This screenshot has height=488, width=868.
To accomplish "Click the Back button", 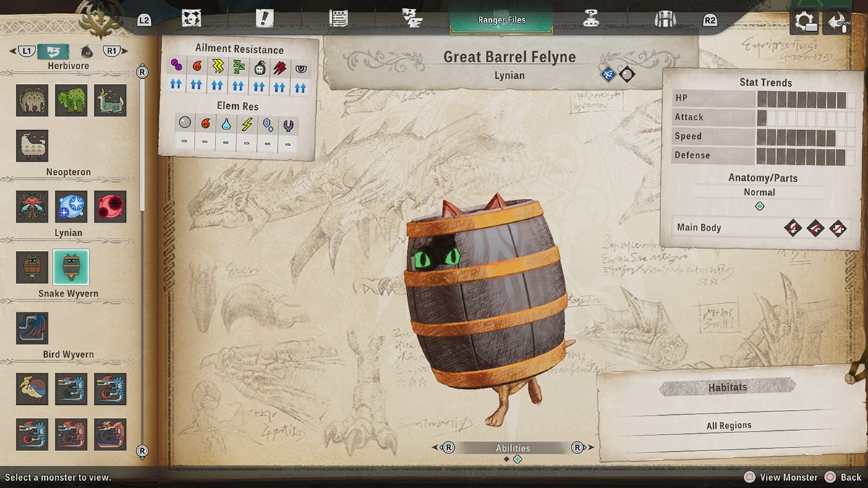I will (843, 477).
